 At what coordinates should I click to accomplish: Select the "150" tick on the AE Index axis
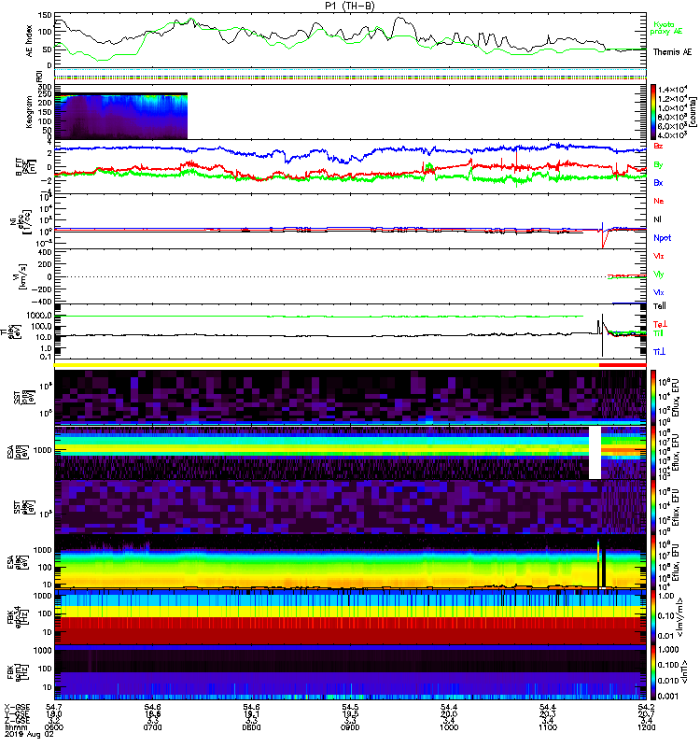pos(45,15)
